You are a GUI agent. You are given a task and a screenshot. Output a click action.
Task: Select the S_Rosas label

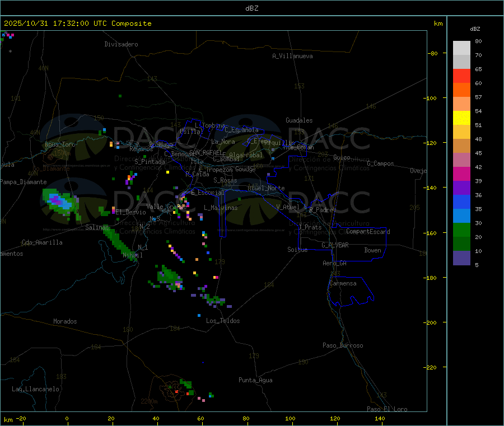point(225,180)
